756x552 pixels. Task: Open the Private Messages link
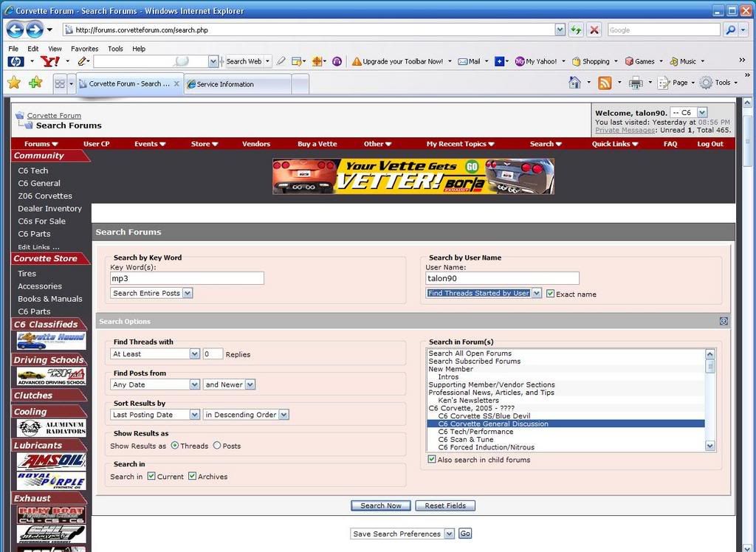pyautogui.click(x=625, y=130)
